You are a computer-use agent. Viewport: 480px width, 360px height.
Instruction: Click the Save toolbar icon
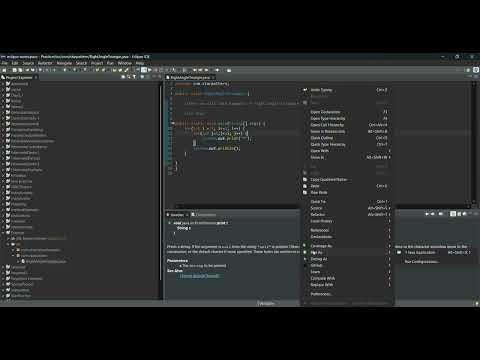(x=15, y=70)
